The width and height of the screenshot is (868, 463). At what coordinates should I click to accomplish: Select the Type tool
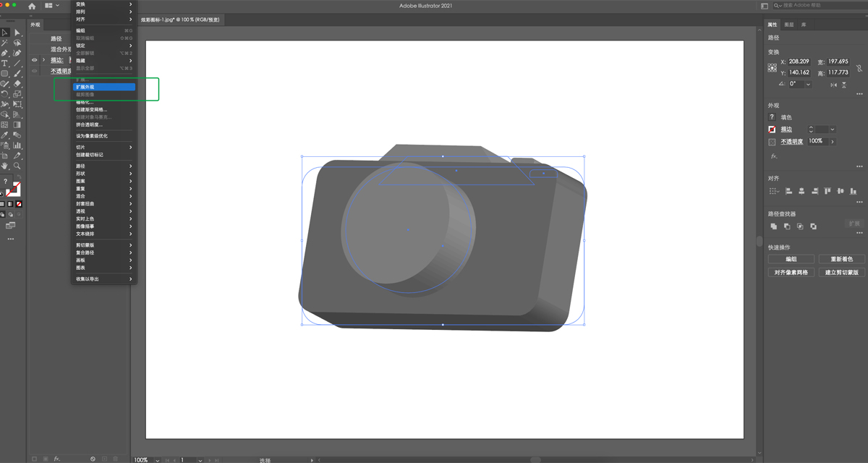click(5, 64)
